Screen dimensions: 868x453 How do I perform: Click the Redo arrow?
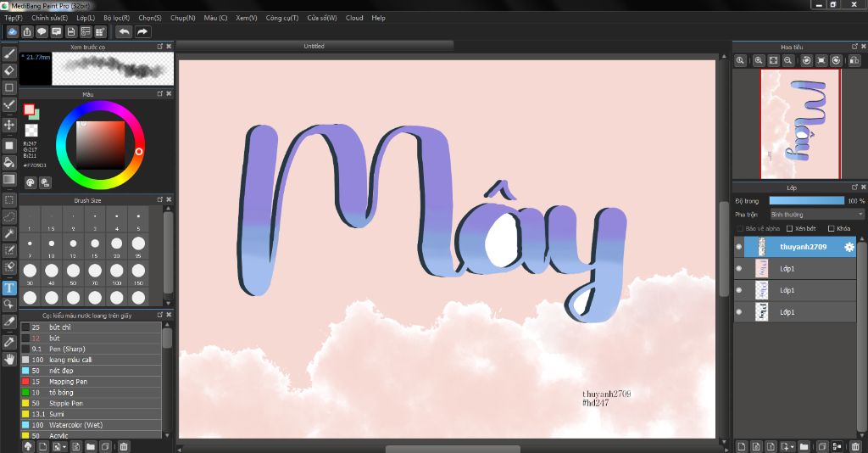point(142,31)
